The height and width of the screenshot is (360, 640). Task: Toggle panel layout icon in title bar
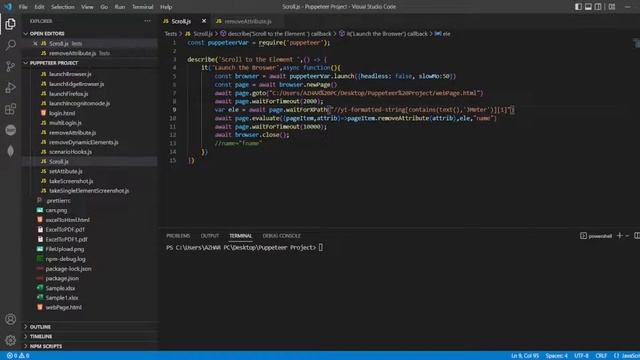click(588, 7)
